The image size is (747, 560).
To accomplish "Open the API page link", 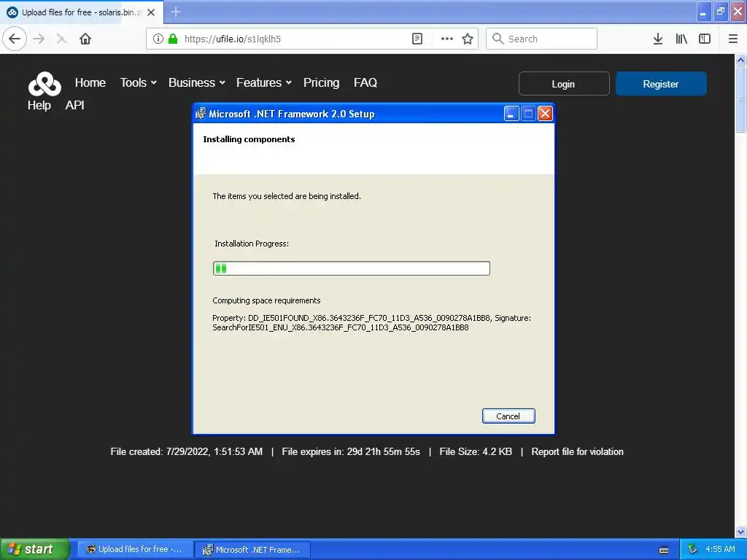I will (x=75, y=105).
